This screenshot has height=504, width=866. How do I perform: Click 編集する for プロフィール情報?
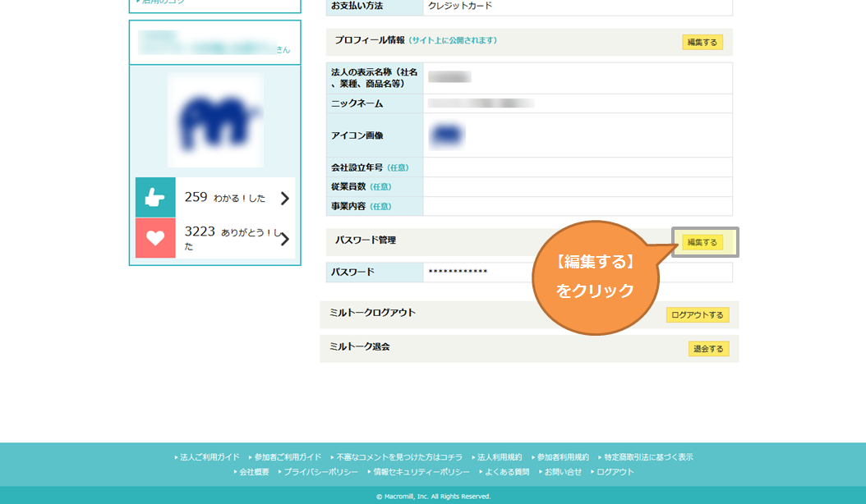[702, 42]
